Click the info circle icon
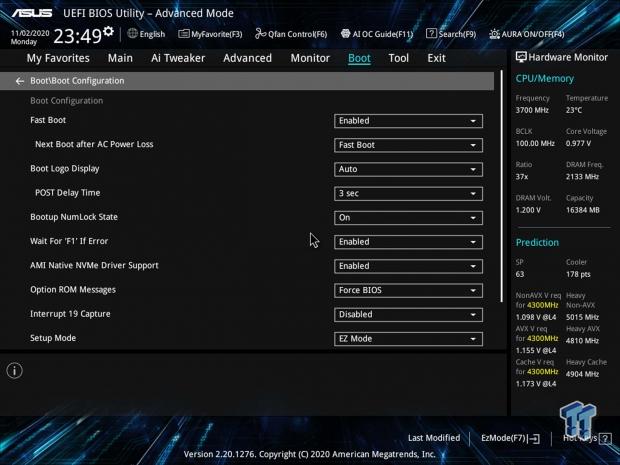620x465 pixels. point(15,370)
